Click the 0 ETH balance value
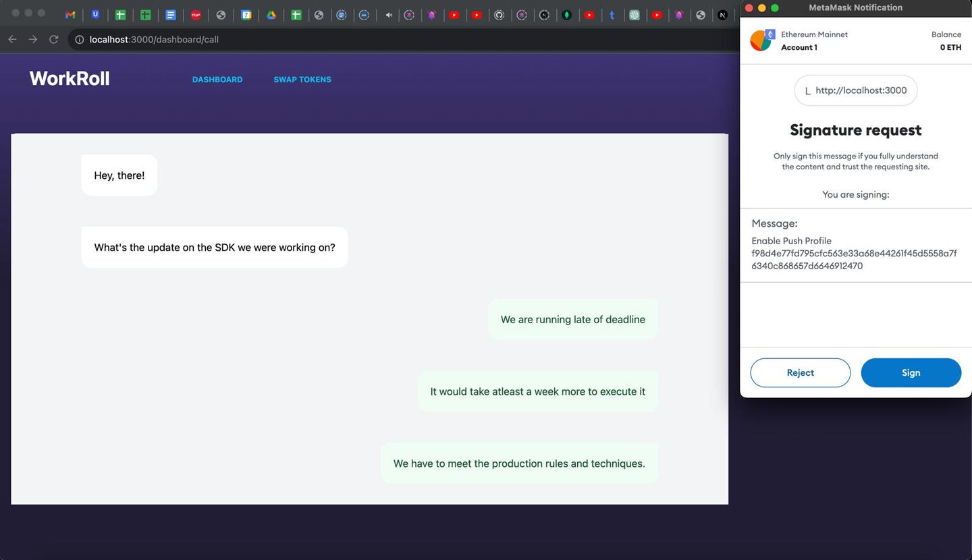Screen dimensions: 972x560 pyautogui.click(x=950, y=47)
